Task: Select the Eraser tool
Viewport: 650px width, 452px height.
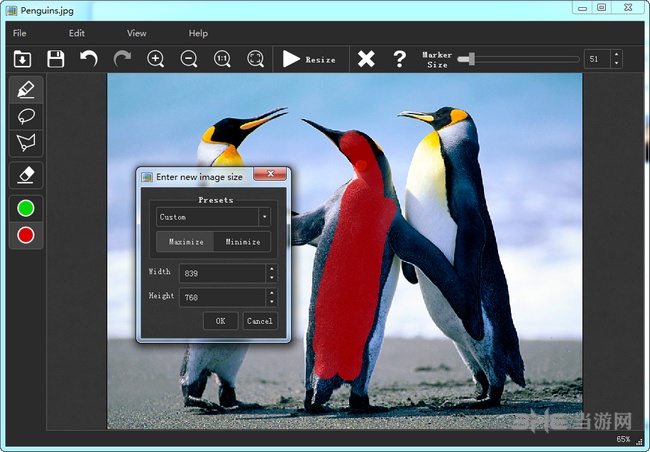Action: click(x=26, y=175)
